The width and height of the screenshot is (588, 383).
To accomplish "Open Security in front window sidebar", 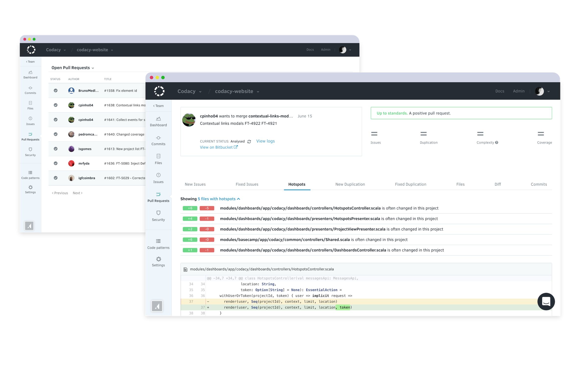I will [x=158, y=216].
